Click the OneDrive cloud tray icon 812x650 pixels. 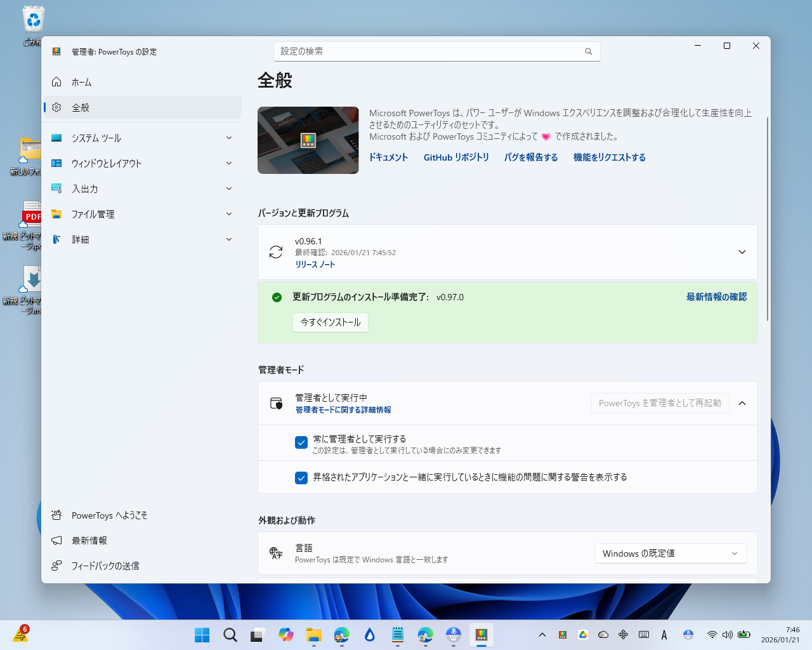603,635
